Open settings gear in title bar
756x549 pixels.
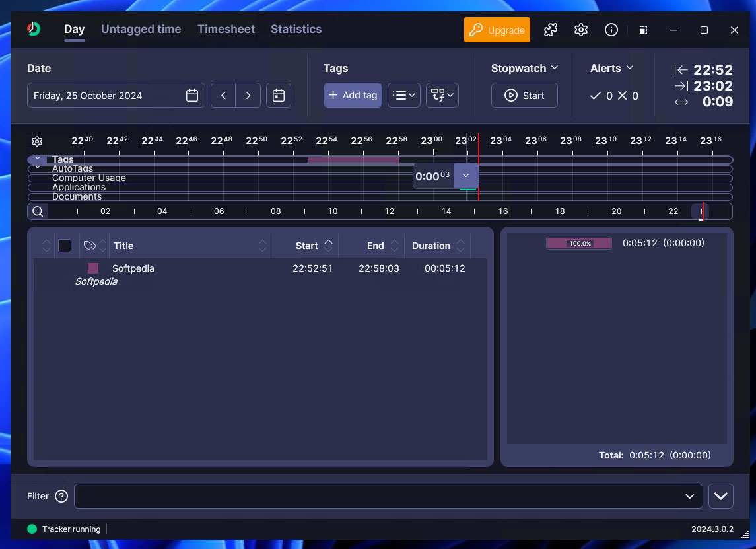(x=581, y=30)
